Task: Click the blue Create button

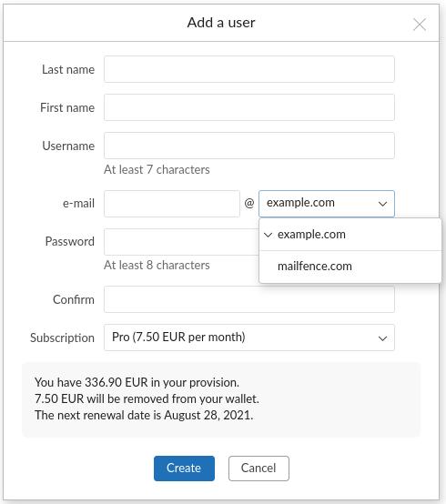Action: click(184, 469)
